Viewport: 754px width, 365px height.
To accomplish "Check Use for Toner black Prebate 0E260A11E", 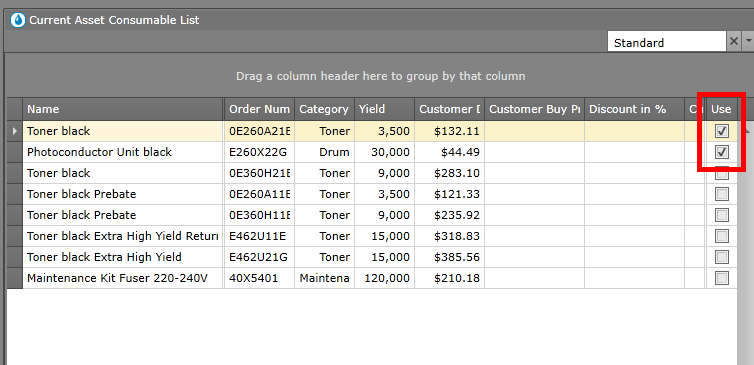I will coord(721,194).
